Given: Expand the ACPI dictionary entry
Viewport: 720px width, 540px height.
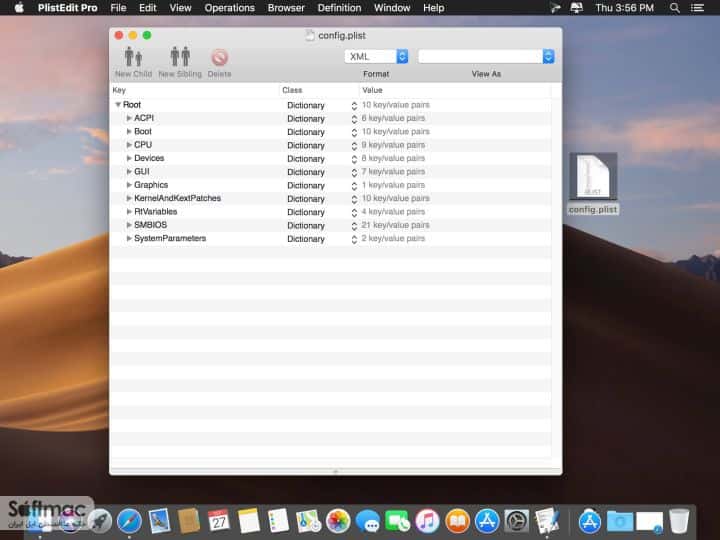Looking at the screenshot, I should click(x=129, y=118).
